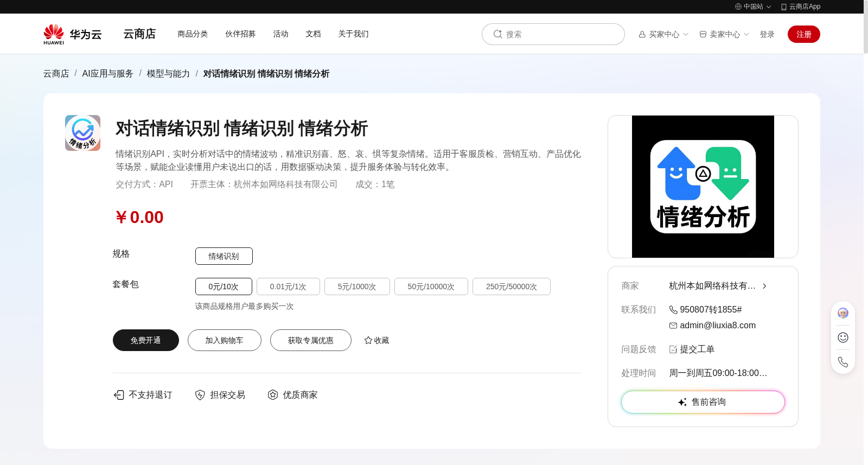Screen dimensions: 868x465
Task: Click the star icon to 收藏
Action: click(x=368, y=340)
